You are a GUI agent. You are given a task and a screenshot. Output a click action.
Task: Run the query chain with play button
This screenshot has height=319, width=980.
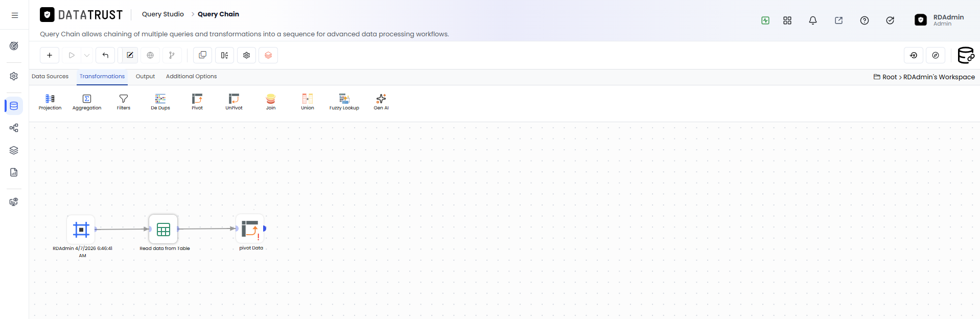click(x=72, y=55)
